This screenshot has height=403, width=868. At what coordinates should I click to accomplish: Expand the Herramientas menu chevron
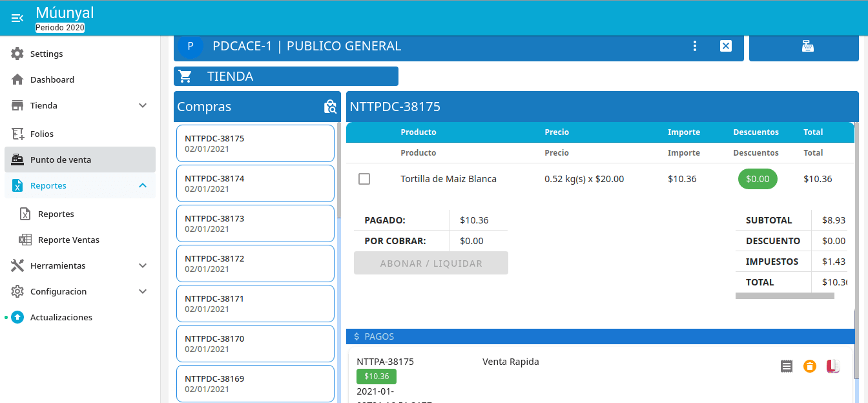tap(143, 265)
